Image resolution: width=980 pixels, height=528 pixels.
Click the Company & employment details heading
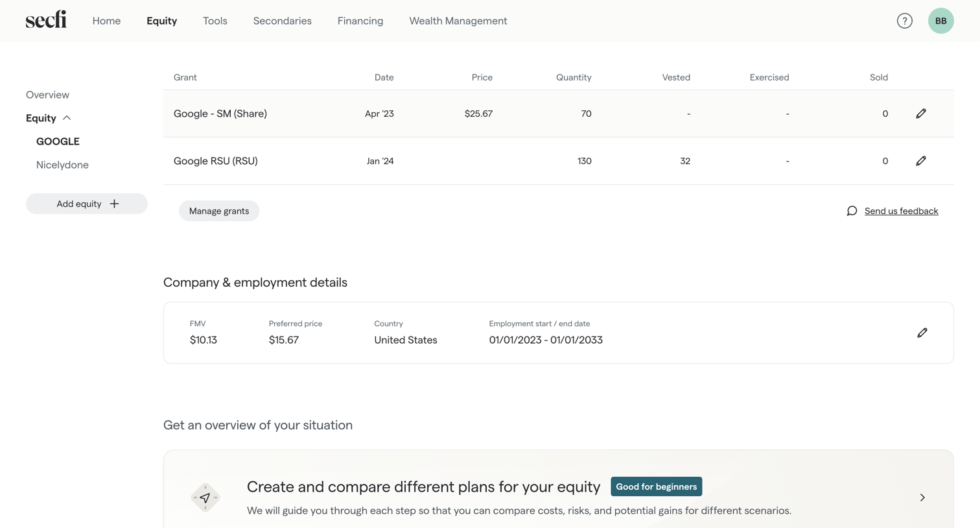click(255, 282)
